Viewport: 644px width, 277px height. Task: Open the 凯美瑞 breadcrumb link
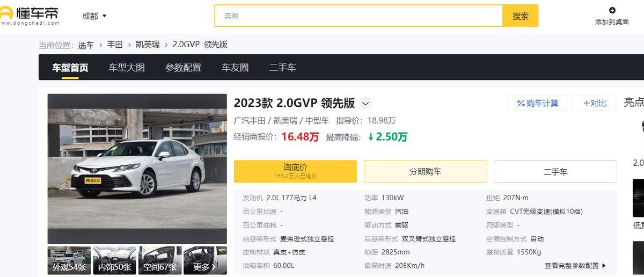148,45
